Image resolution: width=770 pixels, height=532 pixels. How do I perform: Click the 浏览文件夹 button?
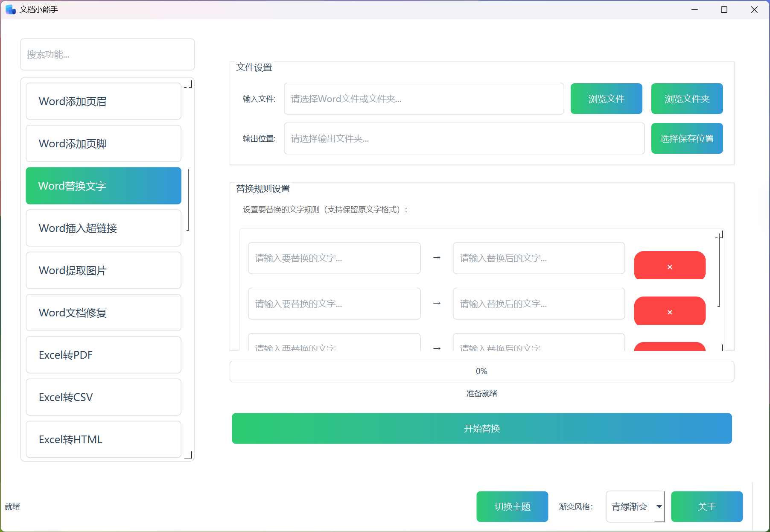687,99
